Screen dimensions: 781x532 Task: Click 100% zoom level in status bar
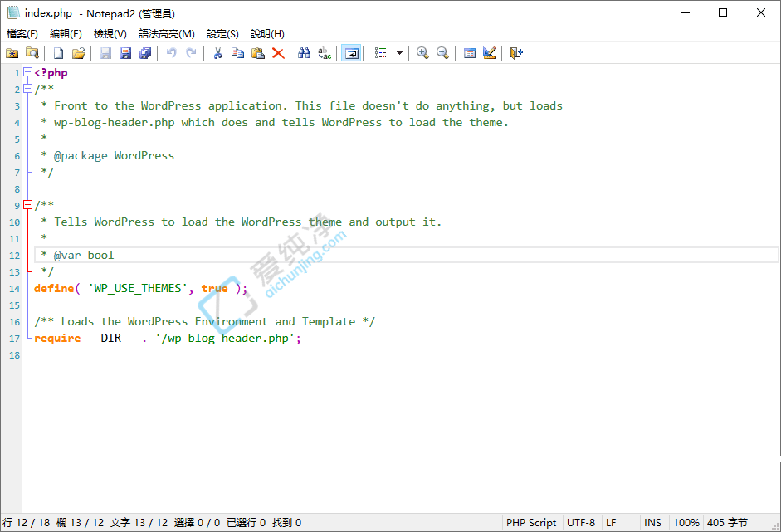[686, 523]
